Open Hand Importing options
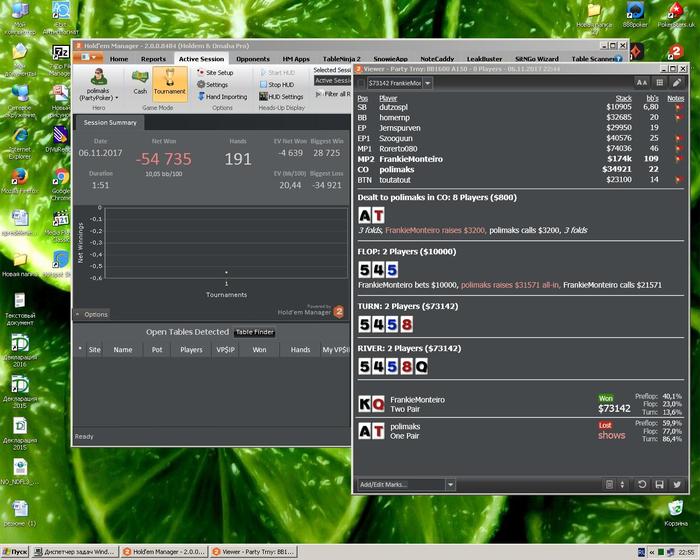Image resolution: width=700 pixels, height=560 pixels. click(222, 96)
